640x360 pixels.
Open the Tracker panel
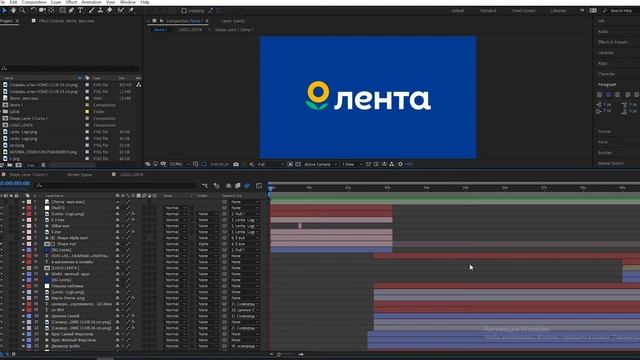pos(604,131)
